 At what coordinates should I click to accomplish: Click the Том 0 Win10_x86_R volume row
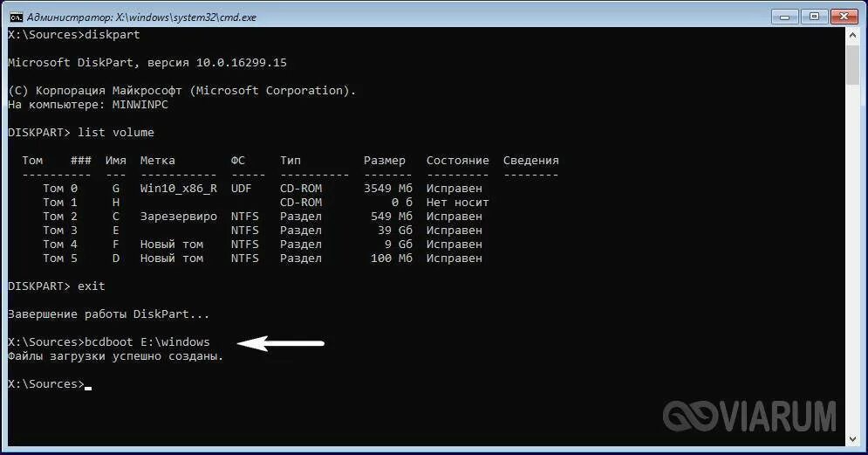[x=263, y=189]
